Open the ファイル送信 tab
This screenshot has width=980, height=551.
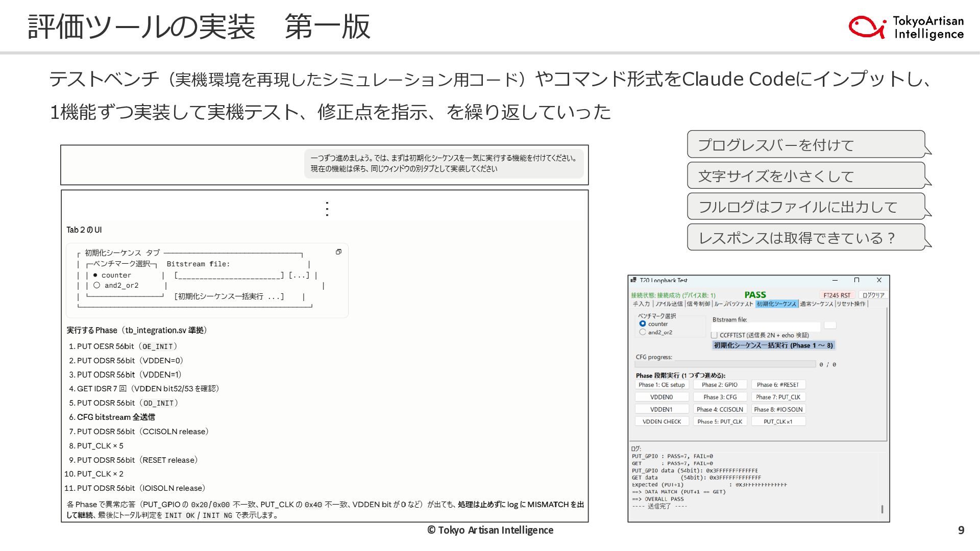click(669, 304)
